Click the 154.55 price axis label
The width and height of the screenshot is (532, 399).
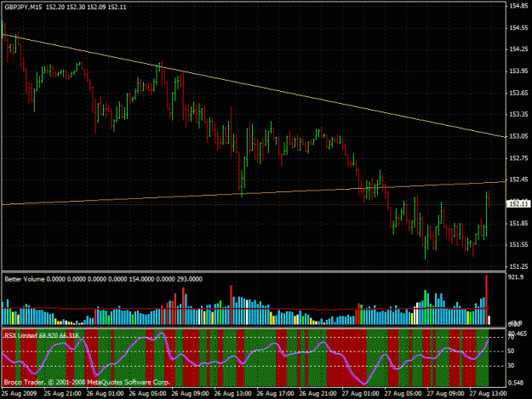(x=518, y=28)
